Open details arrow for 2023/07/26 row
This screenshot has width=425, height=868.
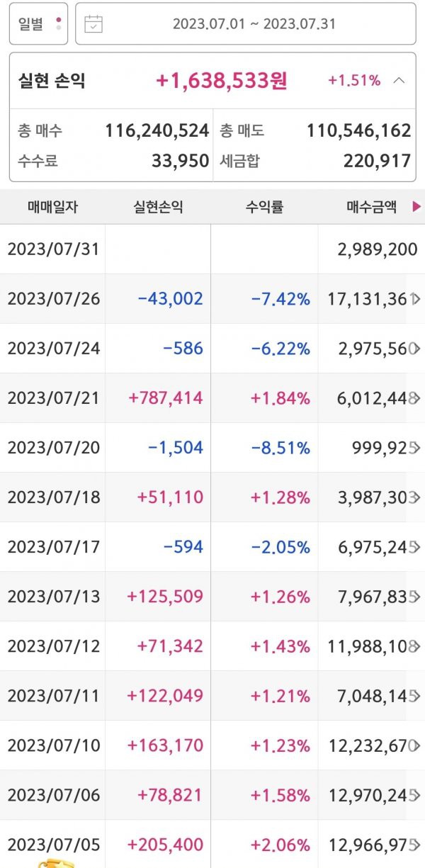(416, 299)
